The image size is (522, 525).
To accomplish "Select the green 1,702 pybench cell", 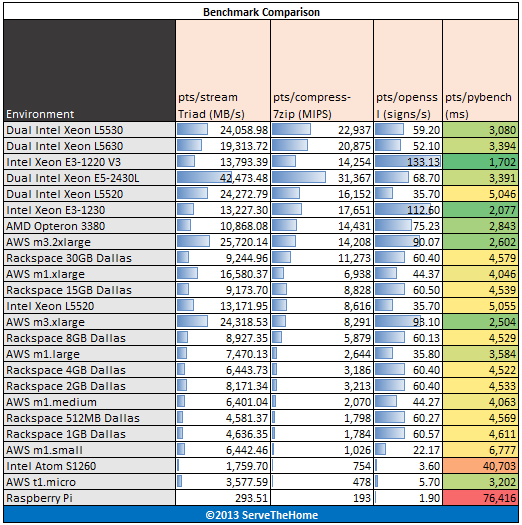I will point(480,162).
